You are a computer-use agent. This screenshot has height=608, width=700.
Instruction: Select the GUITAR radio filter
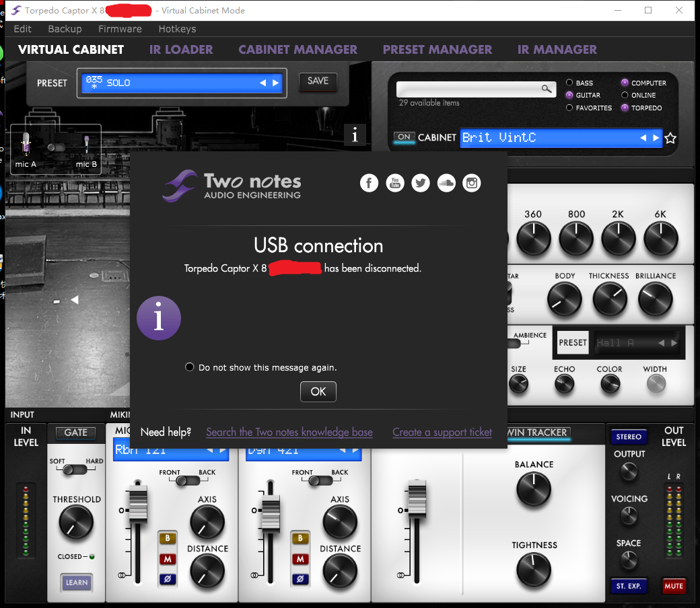point(569,95)
